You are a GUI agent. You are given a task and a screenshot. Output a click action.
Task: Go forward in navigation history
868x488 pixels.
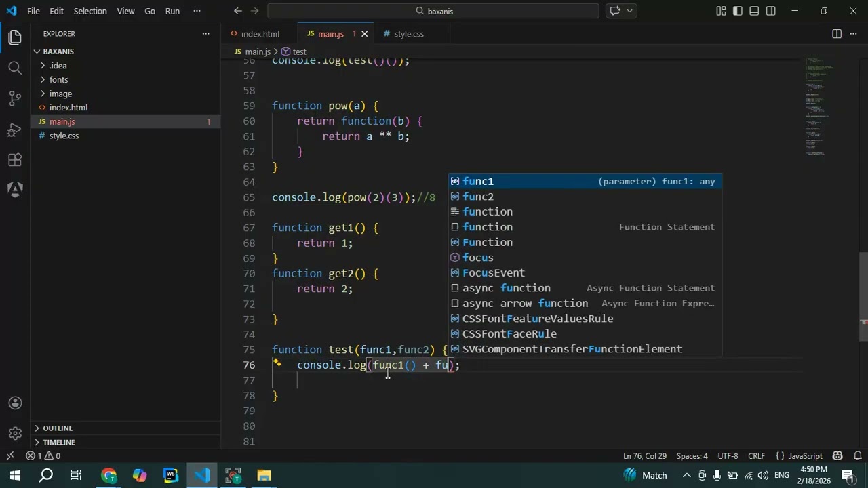point(256,11)
